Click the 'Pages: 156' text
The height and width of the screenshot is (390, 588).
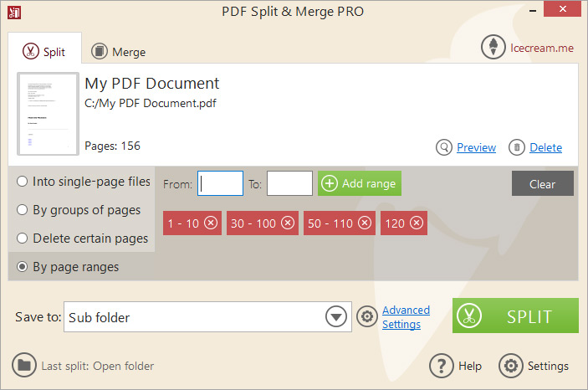pyautogui.click(x=113, y=146)
